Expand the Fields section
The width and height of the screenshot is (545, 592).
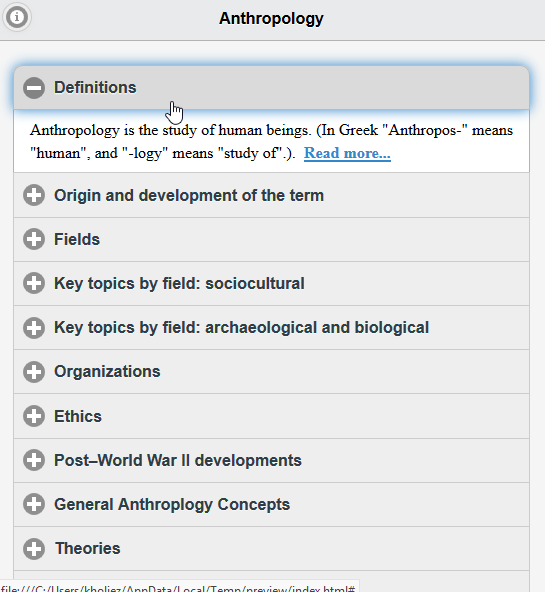(271, 239)
